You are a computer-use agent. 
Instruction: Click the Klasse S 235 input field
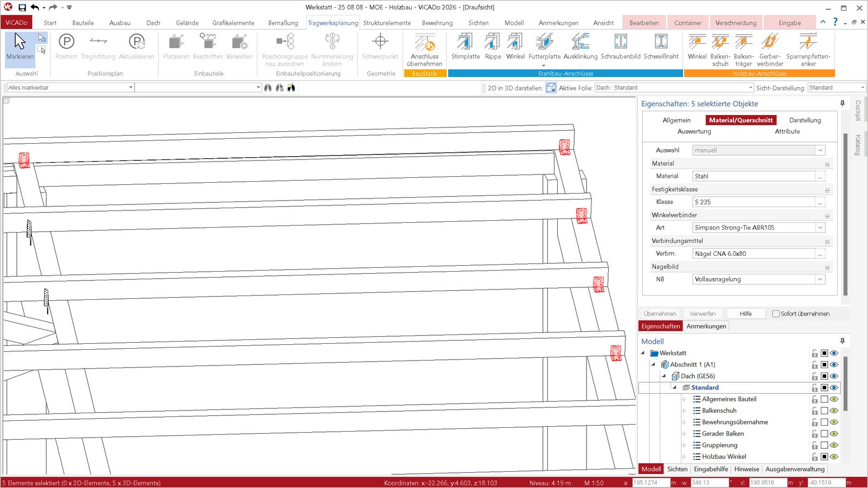pos(754,202)
